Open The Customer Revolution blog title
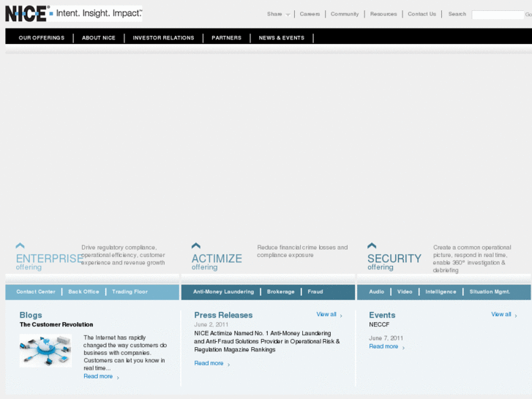The image size is (532, 399). pyautogui.click(x=56, y=324)
